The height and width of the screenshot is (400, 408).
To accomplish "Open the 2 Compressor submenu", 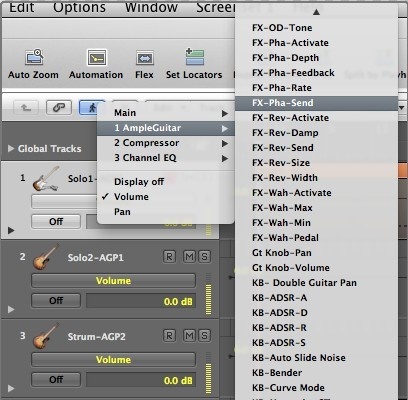I will click(166, 143).
